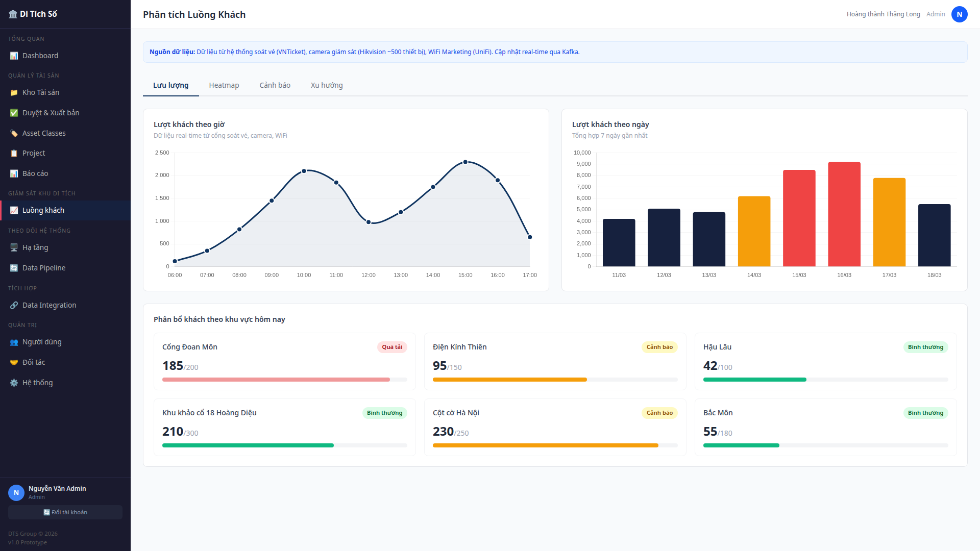Click the Duyệt & Xuất bản checkmark icon

14,113
